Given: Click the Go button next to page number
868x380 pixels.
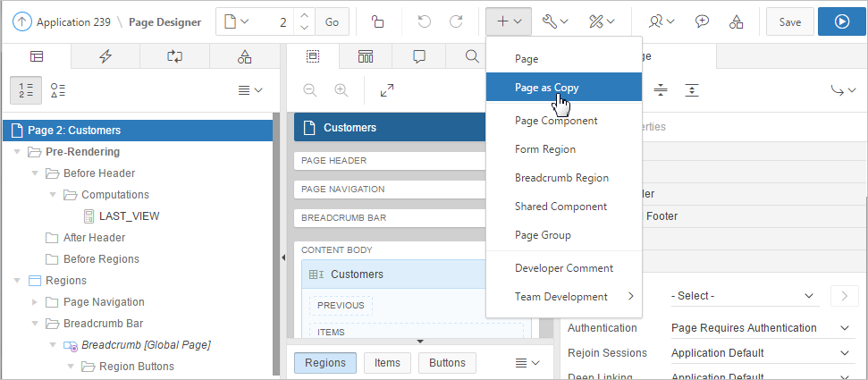Looking at the screenshot, I should pos(332,21).
